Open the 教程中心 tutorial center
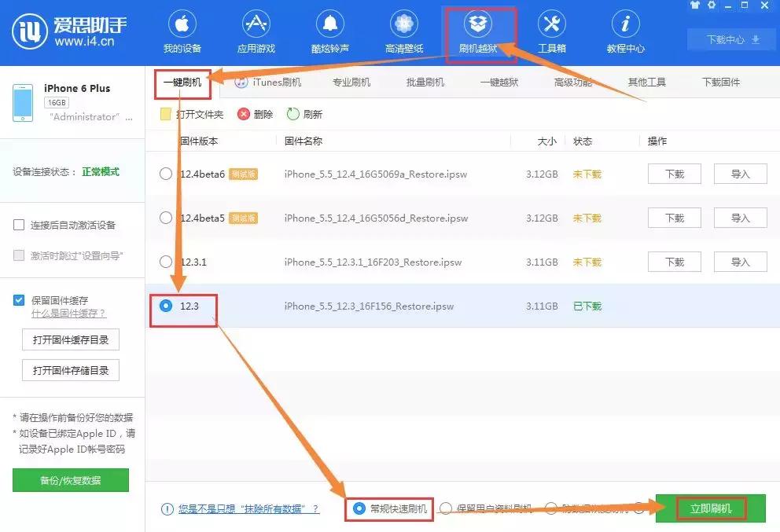Screen dimensions: 780x532 625,31
